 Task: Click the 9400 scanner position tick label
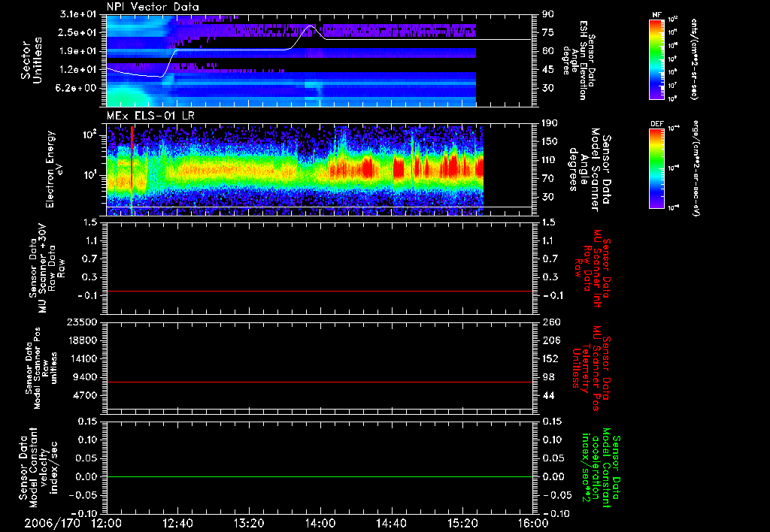tap(86, 377)
